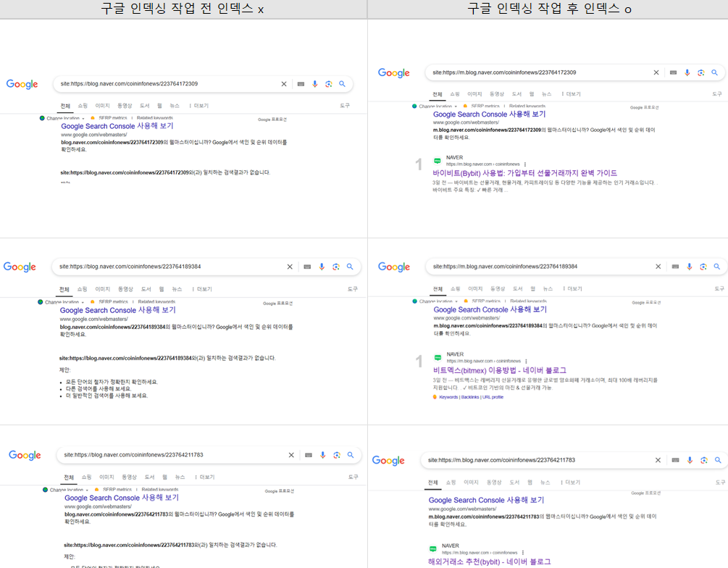Select 동영상 tab in blog.naver.com 223764211783 panel
The image size is (728, 568).
coord(130,477)
